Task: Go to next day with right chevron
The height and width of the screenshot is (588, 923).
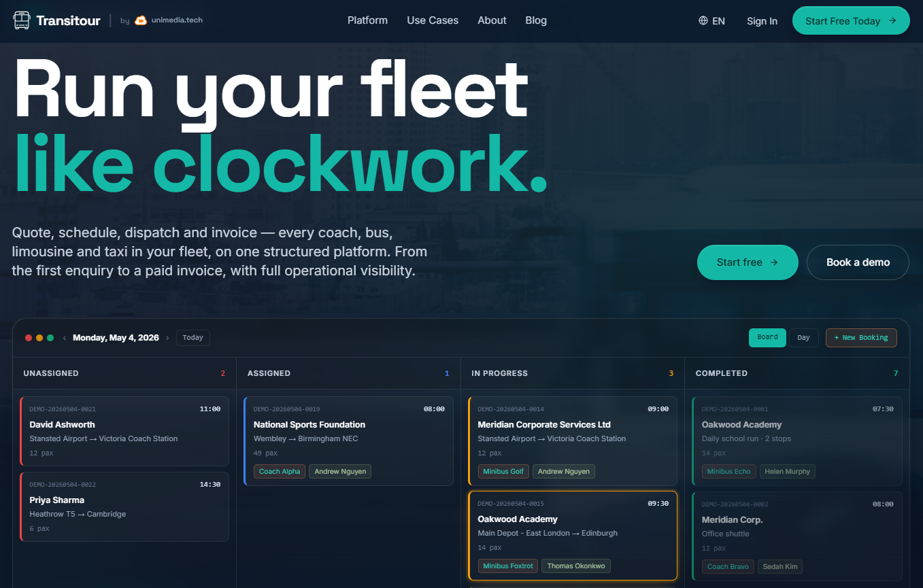Action: coord(167,338)
